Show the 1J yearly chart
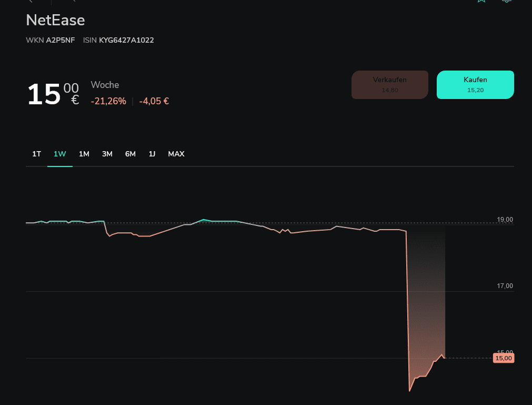 point(152,154)
